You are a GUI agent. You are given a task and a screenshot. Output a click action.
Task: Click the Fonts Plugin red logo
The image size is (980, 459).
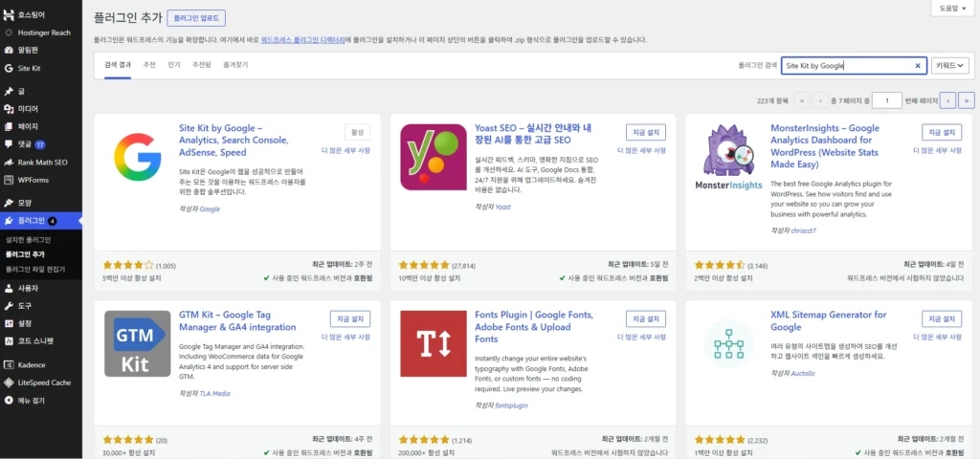[434, 343]
